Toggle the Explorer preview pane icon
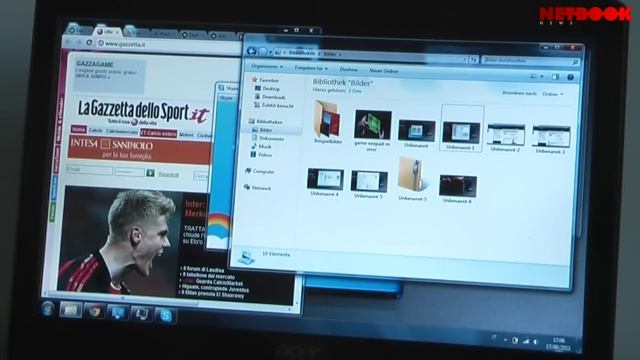Image resolution: width=640 pixels, height=360 pixels. pos(556,76)
